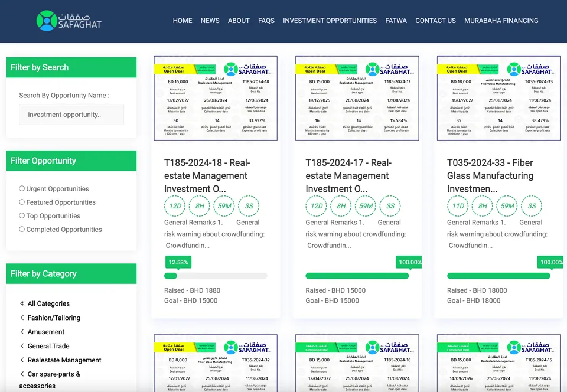Filter by Fashion/Tailoring category

click(x=54, y=318)
